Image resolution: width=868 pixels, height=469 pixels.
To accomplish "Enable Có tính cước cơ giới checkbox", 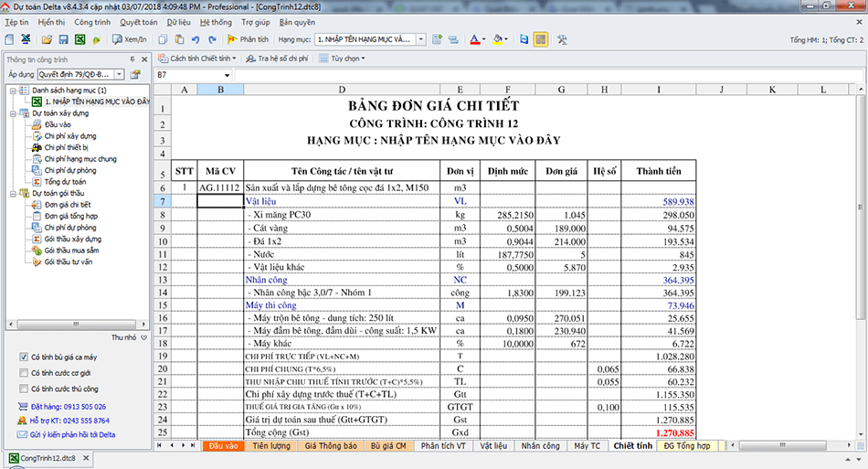I will (23, 373).
